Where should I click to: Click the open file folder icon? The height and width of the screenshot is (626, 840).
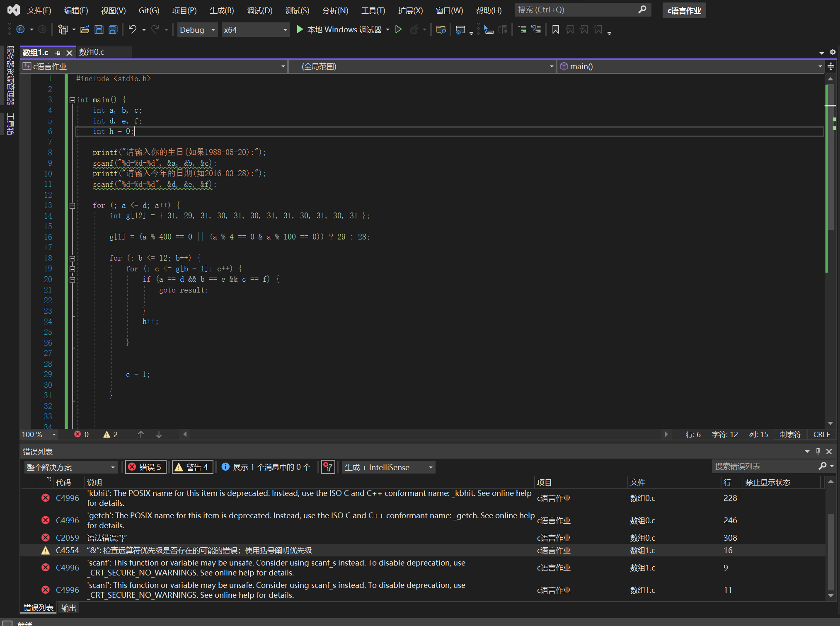pos(85,29)
